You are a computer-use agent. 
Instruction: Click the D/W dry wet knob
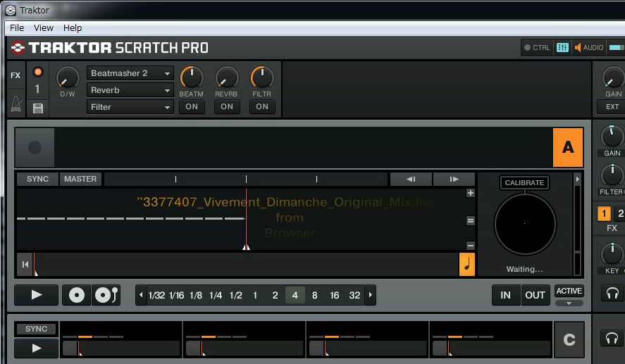point(68,77)
